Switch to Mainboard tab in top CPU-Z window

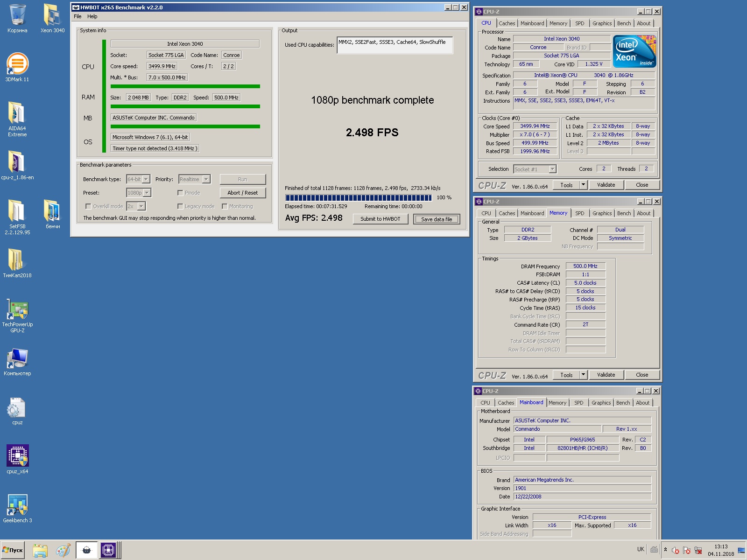[532, 23]
